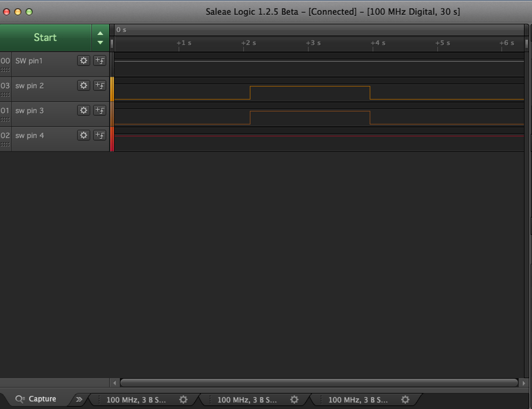Click the horizontal scrollbar thumb

pyautogui.click(x=319, y=383)
